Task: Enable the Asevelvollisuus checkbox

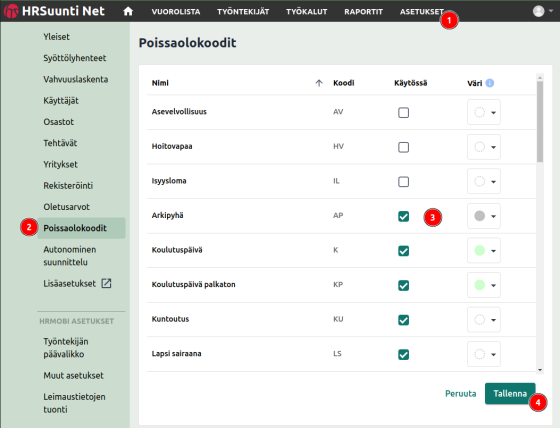Action: (403, 113)
